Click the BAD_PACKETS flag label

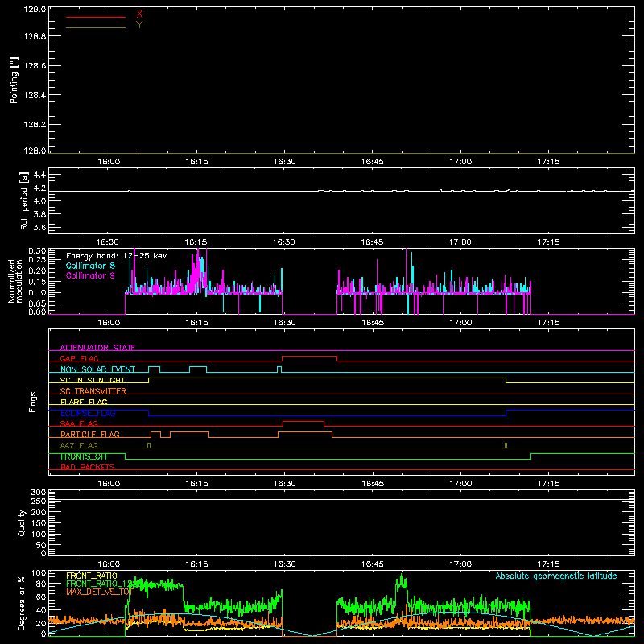88,467
